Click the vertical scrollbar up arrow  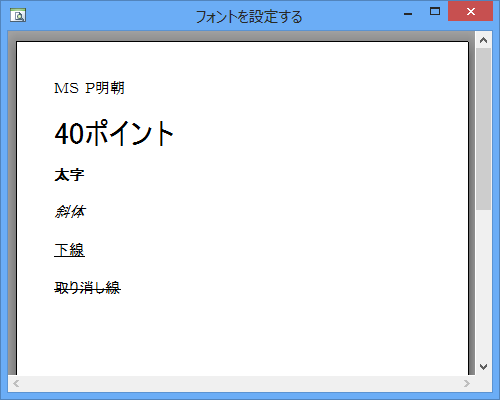(483, 40)
